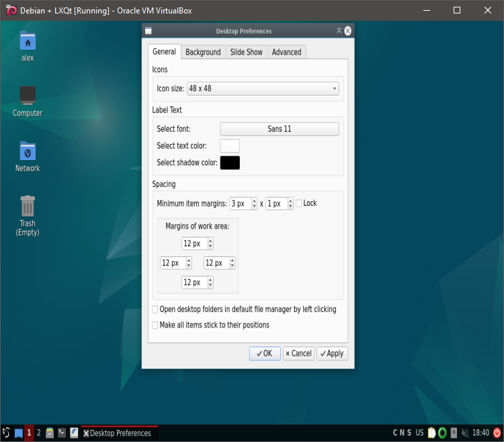
Task: Click the 18:40 clock in panel
Action: point(481,433)
